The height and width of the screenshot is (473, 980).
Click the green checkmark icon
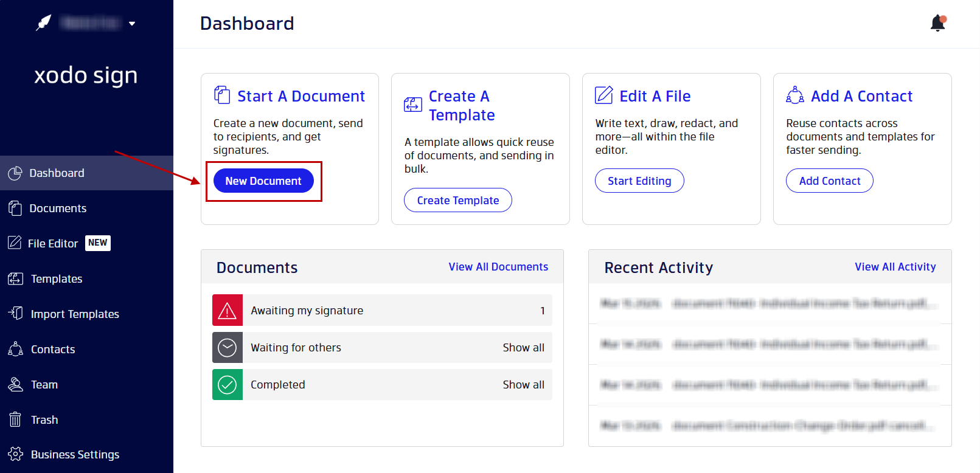pyautogui.click(x=228, y=385)
